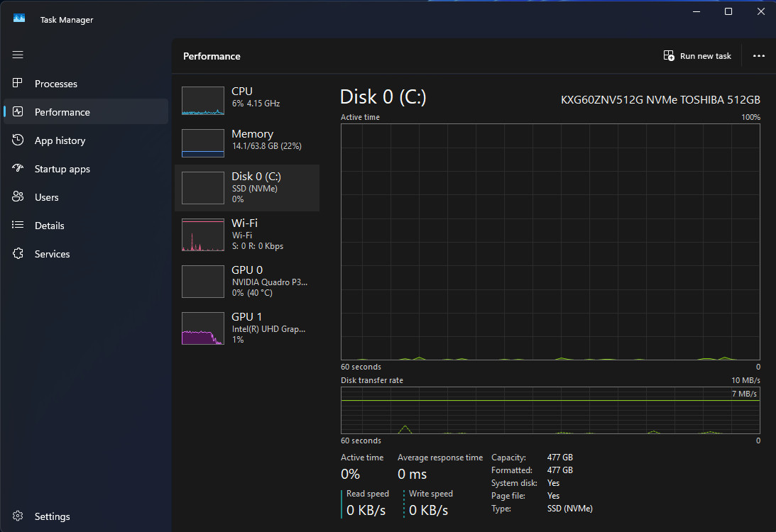Click the Page file Yes value
This screenshot has height=532, width=776.
553,496
